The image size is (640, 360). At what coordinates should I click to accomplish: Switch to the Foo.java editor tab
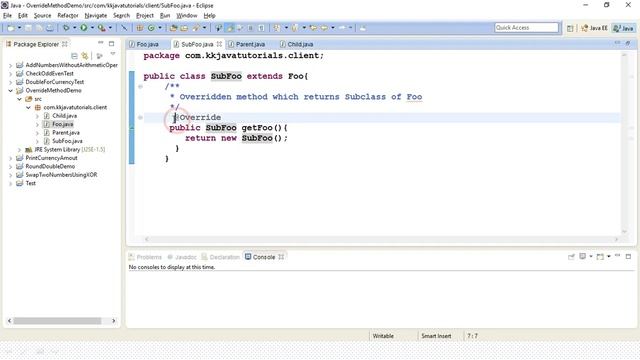tap(147, 44)
